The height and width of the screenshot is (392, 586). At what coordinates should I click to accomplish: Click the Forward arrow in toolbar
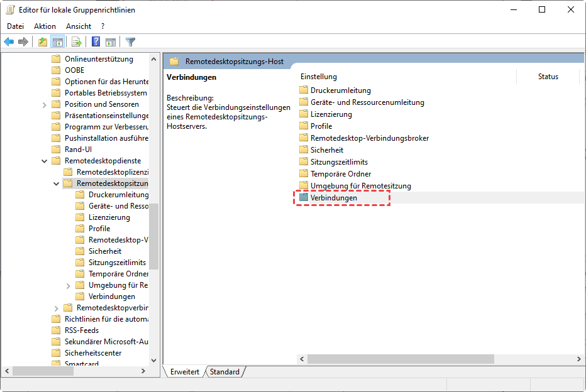[x=23, y=42]
